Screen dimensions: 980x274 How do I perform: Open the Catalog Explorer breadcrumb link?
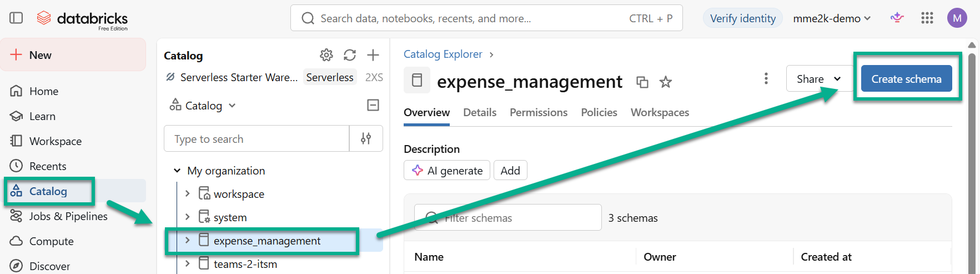[x=443, y=54]
